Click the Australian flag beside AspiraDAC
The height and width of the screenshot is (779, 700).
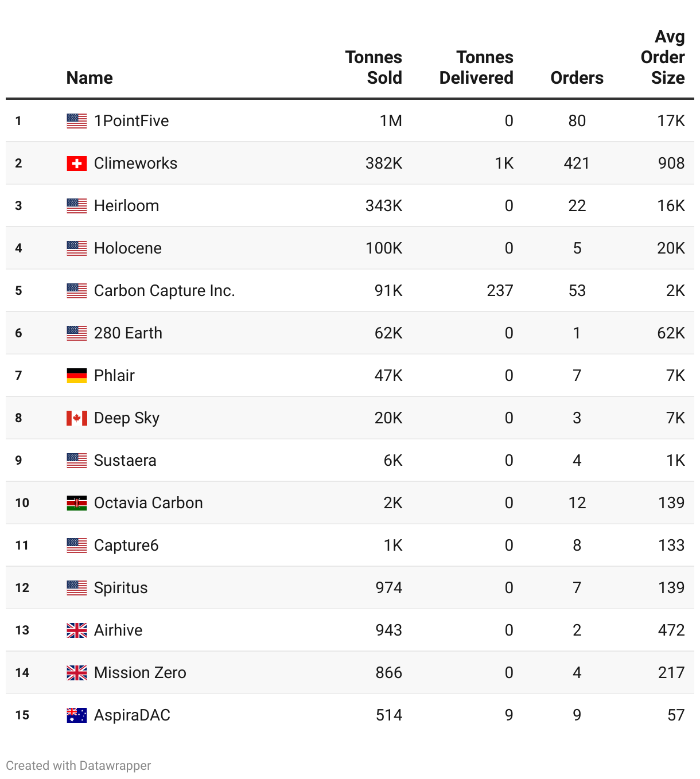77,715
